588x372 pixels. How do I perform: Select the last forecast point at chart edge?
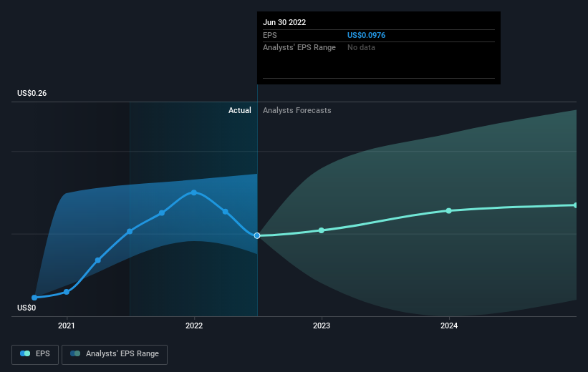pyautogui.click(x=576, y=205)
